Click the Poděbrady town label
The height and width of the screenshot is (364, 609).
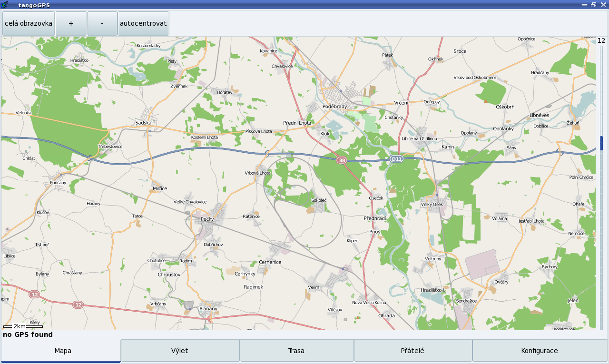pyautogui.click(x=335, y=107)
